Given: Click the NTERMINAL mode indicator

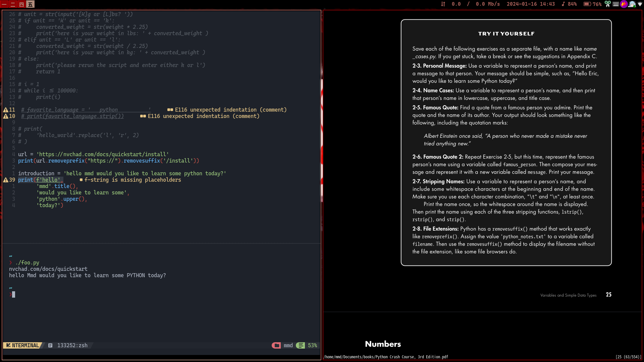Looking at the screenshot, I should (22, 345).
